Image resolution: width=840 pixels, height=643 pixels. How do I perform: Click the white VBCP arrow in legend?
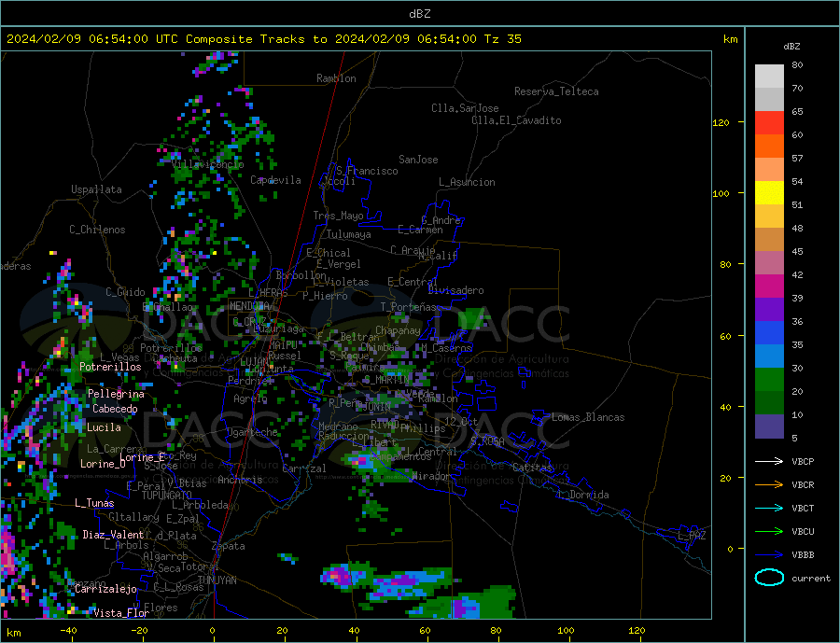[769, 461]
